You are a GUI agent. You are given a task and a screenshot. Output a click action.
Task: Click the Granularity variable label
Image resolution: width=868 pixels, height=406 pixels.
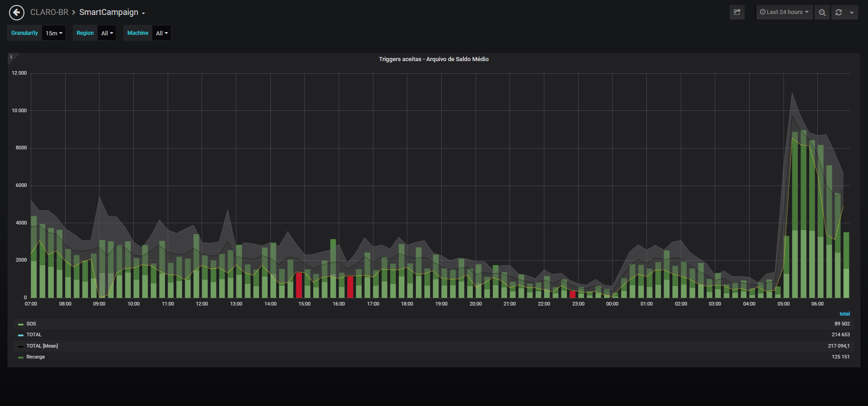pos(25,33)
